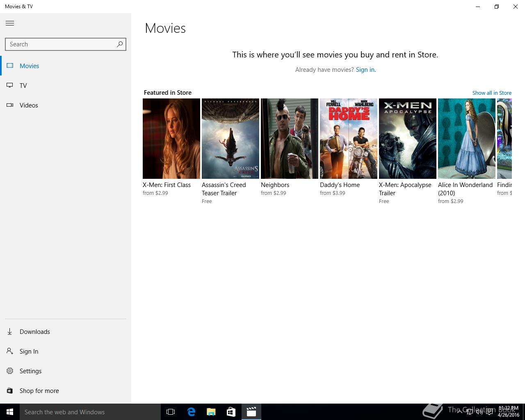The width and height of the screenshot is (525, 420).
Task: Open the Movies section label
Action: coord(30,66)
